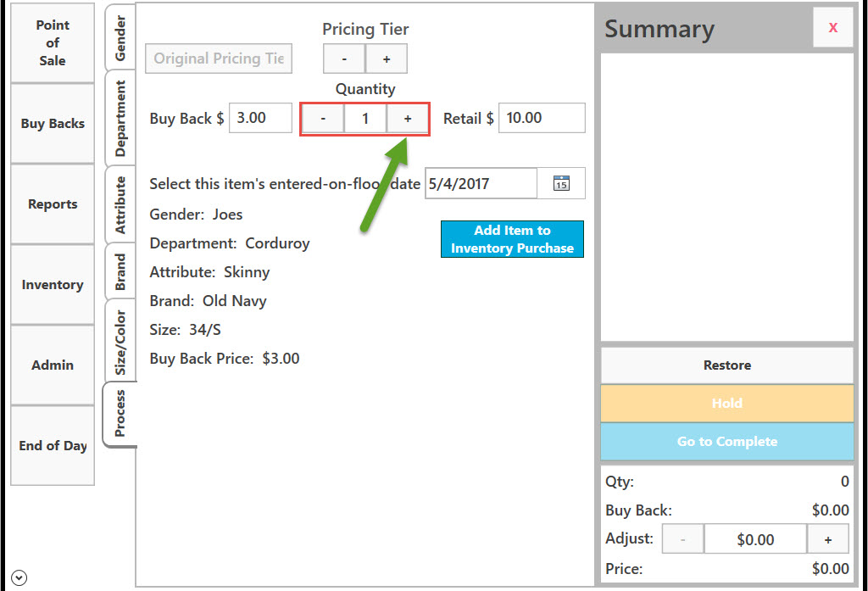868x591 pixels.
Task: Open the End of Day section
Action: pyautogui.click(x=53, y=445)
